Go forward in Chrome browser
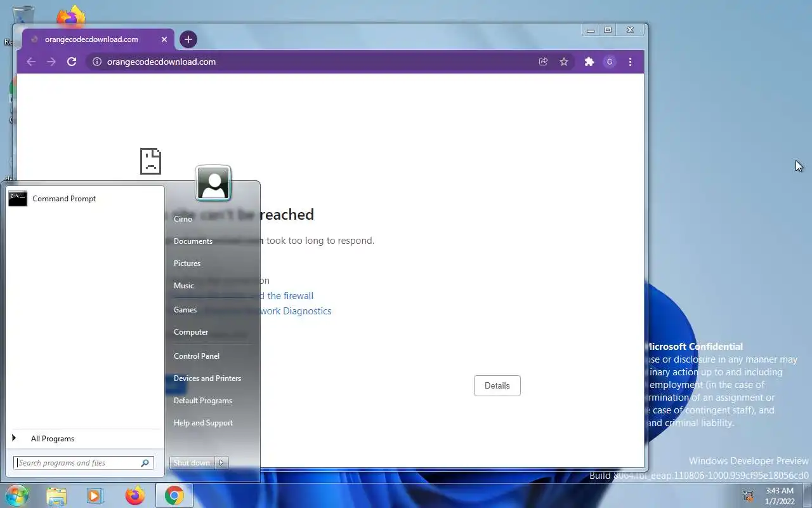 [x=51, y=62]
